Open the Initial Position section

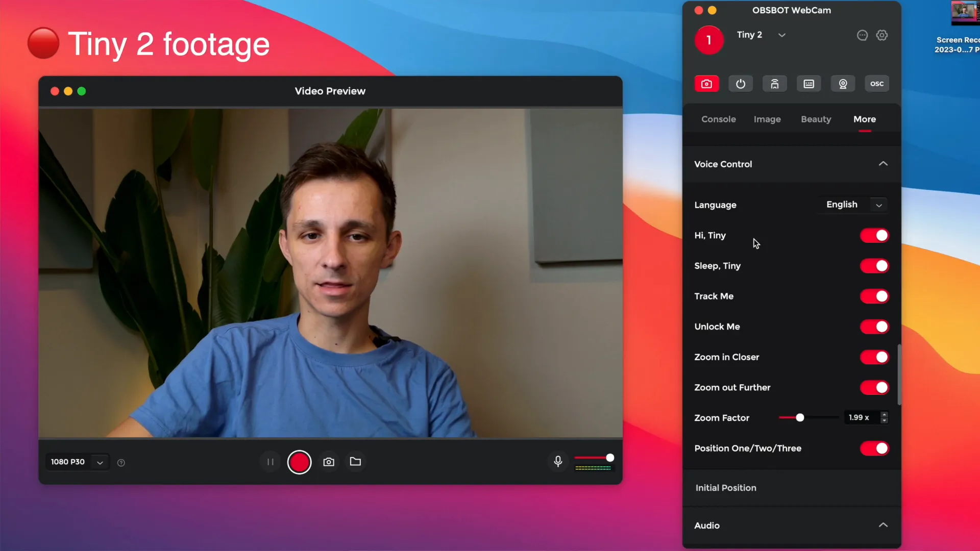point(792,488)
